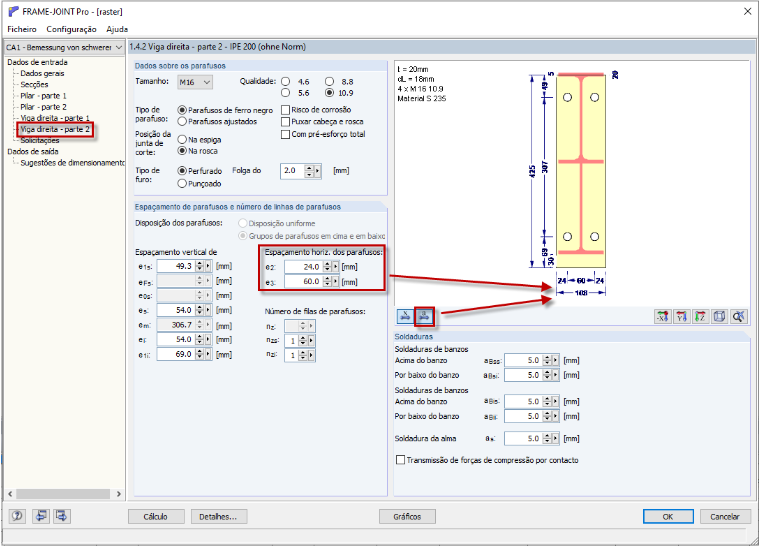Select Punçoado hole type

pos(182,183)
